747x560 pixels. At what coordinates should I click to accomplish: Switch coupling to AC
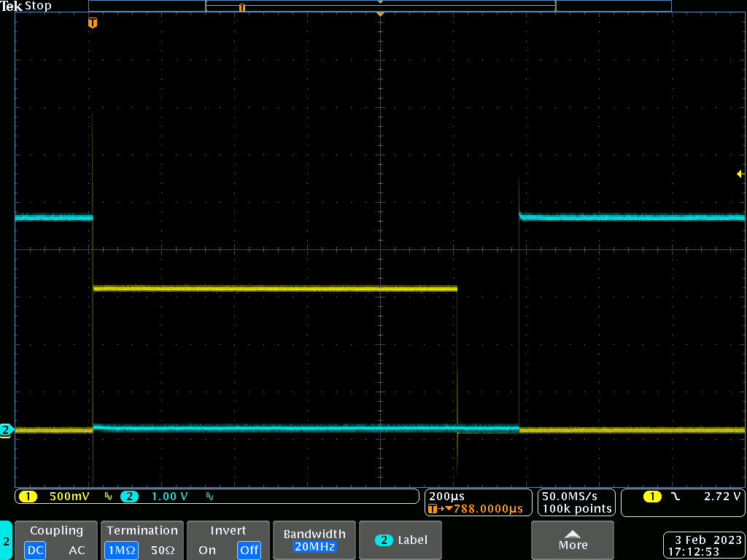77,551
